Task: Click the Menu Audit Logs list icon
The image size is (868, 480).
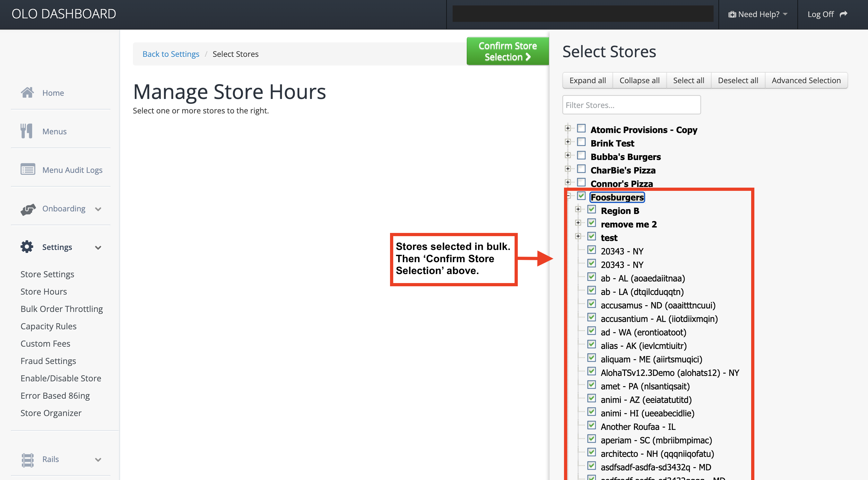Action: click(x=28, y=169)
